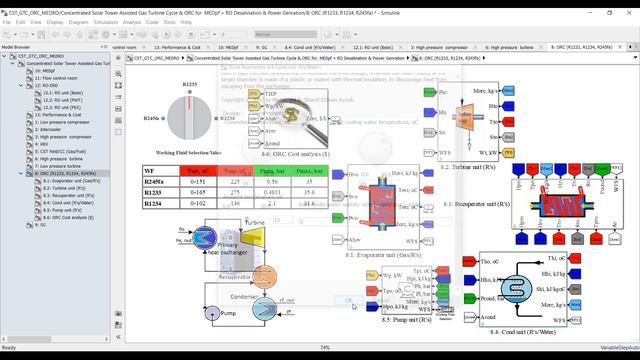Click the Model Browser horizontal scrollbar thumb
Screen dimensions: 640x360
[29, 339]
